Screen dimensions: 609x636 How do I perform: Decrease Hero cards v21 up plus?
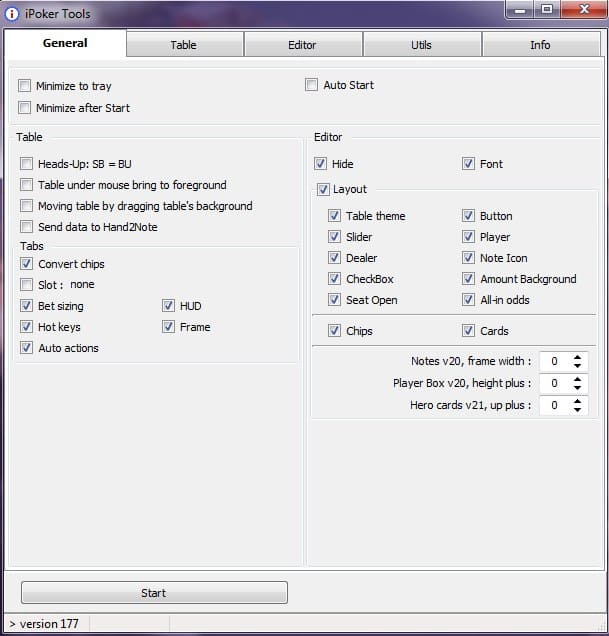(x=577, y=409)
